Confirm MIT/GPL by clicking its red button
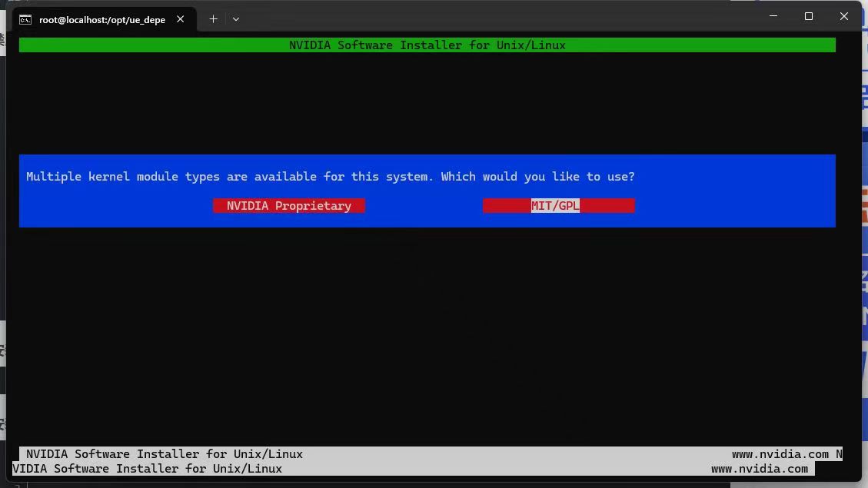The width and height of the screenshot is (868, 488). point(558,205)
